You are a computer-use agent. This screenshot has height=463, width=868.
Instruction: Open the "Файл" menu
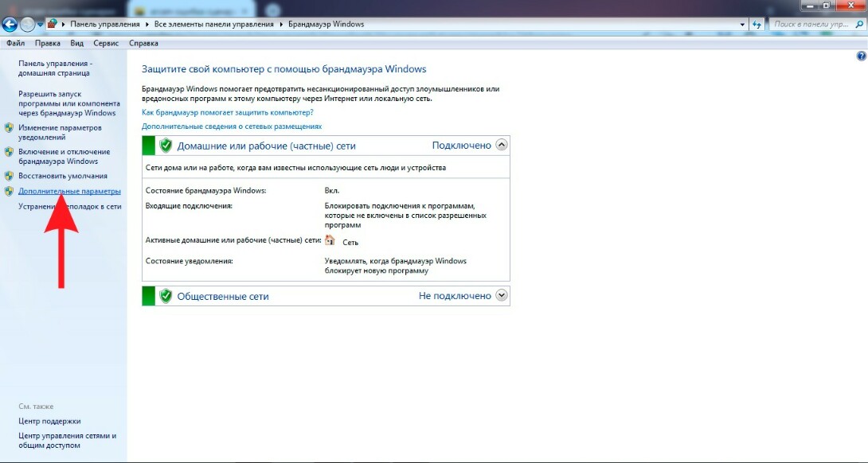pos(15,43)
